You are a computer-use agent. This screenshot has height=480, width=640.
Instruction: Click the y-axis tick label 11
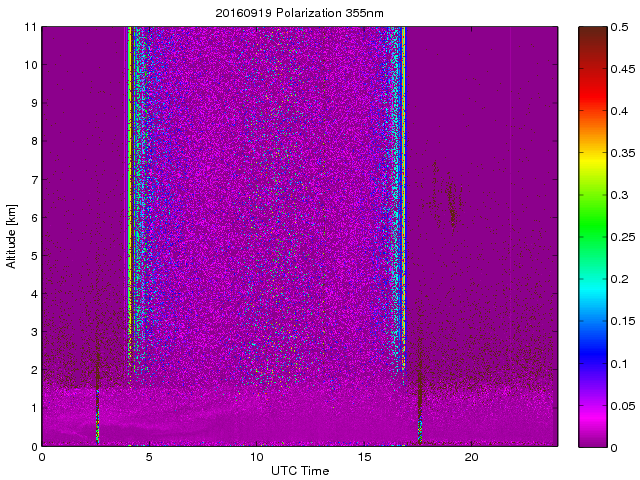tap(30, 27)
